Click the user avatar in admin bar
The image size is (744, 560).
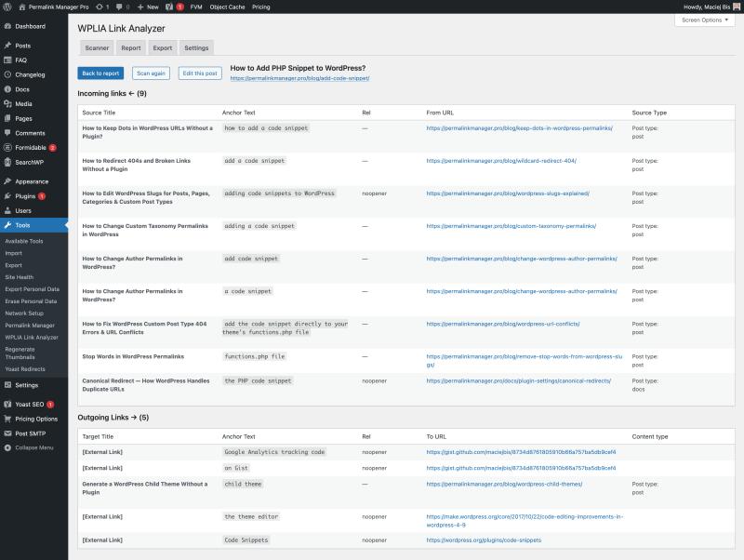click(737, 7)
